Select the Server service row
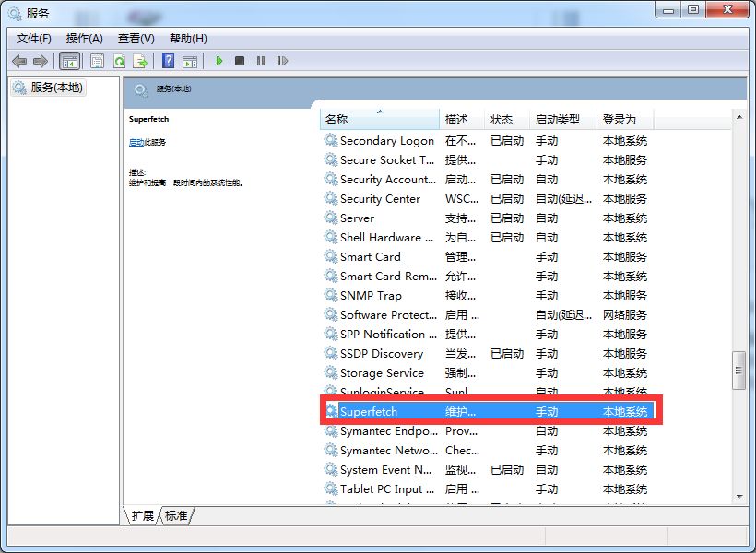 [487, 218]
